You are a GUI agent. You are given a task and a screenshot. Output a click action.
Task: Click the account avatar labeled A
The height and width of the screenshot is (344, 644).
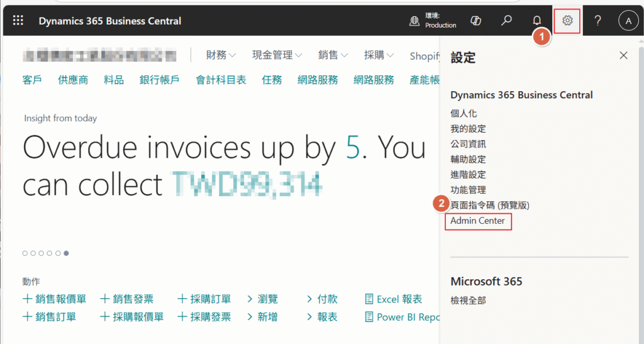(x=628, y=21)
